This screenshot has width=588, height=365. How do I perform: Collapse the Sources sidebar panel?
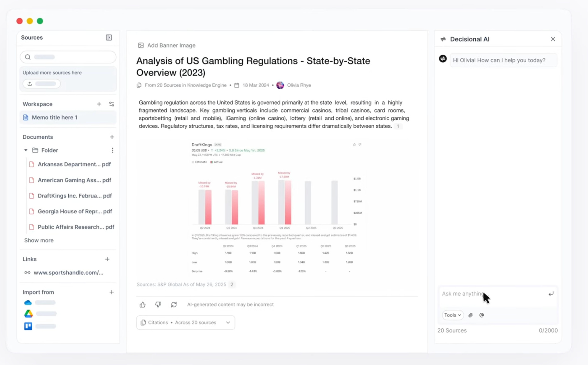[x=108, y=37]
